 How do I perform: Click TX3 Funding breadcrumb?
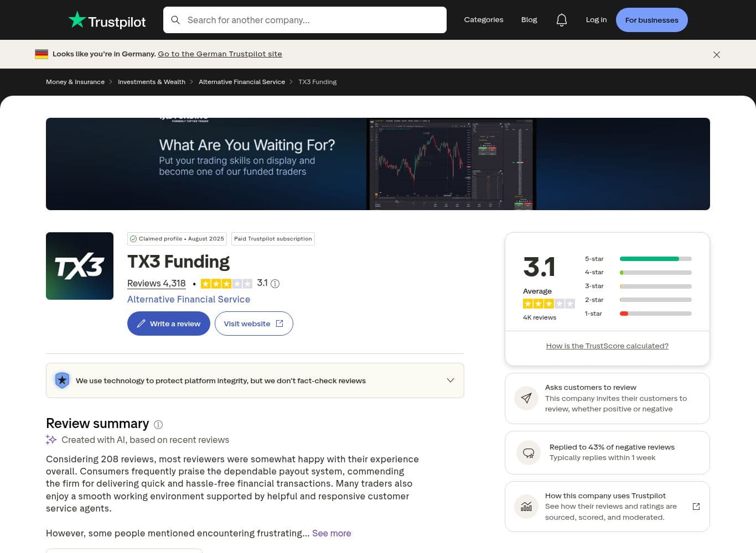(x=318, y=82)
